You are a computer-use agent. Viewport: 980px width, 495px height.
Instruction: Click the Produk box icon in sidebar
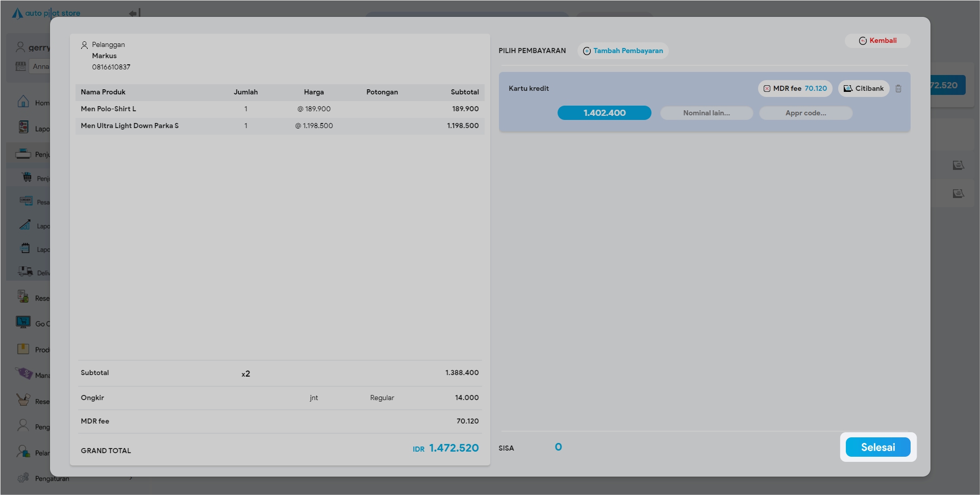point(23,349)
